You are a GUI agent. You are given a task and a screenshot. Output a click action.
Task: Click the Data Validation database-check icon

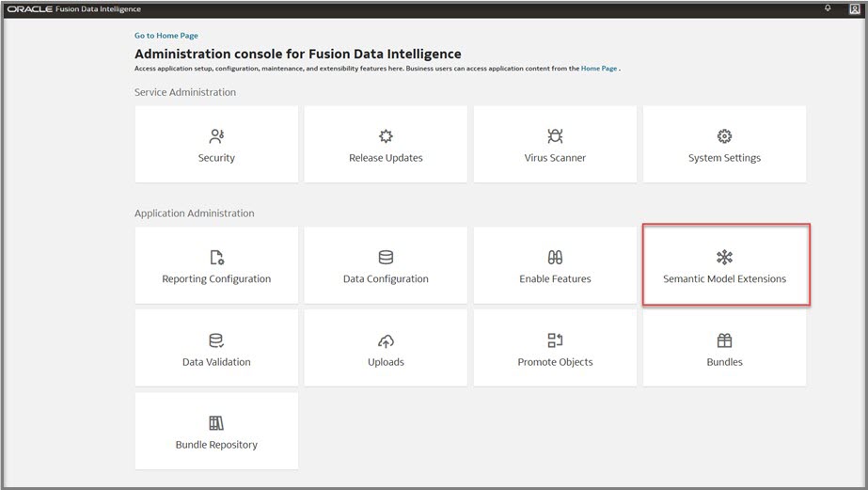pos(216,340)
